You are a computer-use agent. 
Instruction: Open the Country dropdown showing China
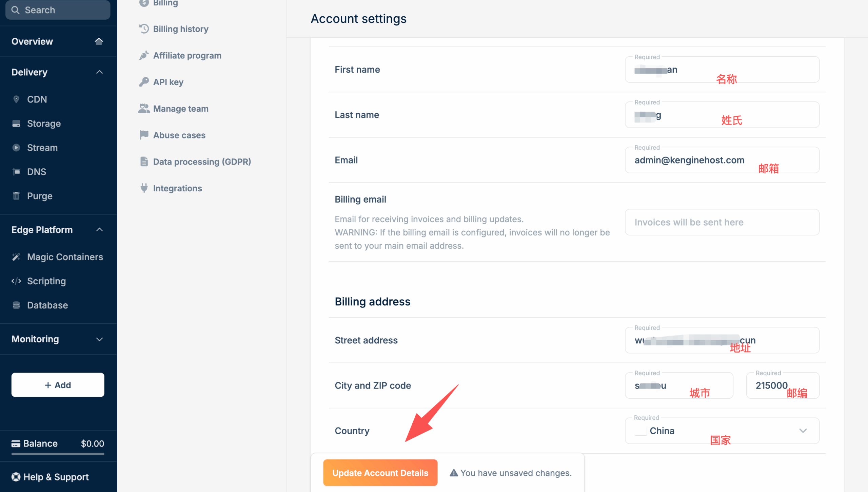[x=722, y=431]
